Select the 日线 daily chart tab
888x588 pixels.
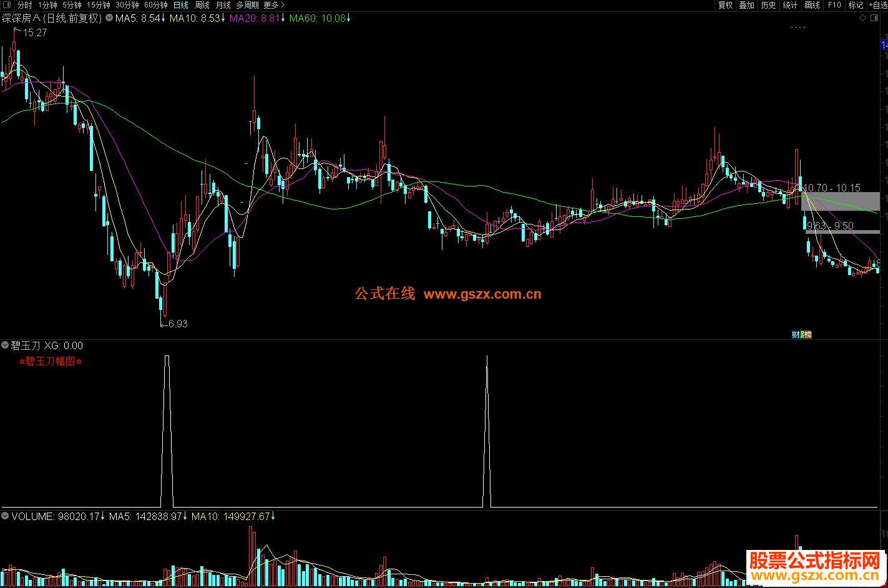pyautogui.click(x=181, y=5)
